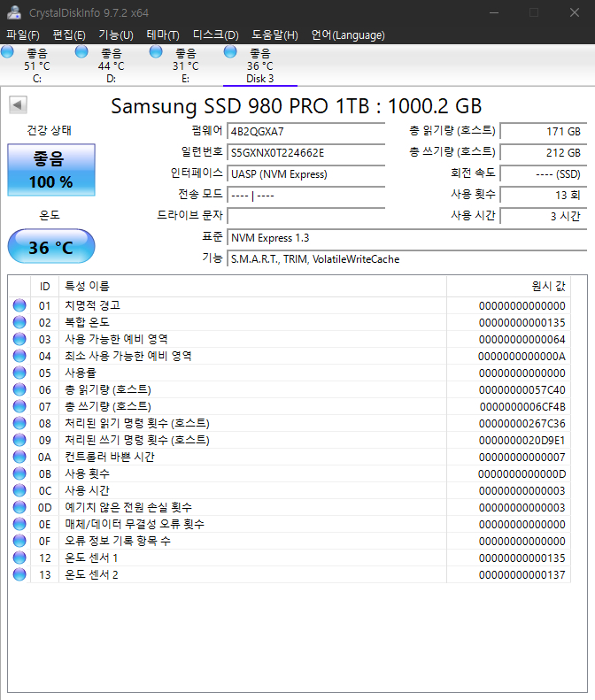Image resolution: width=595 pixels, height=700 pixels.
Task: Click the 특성 이름 column header
Action: [x=253, y=286]
